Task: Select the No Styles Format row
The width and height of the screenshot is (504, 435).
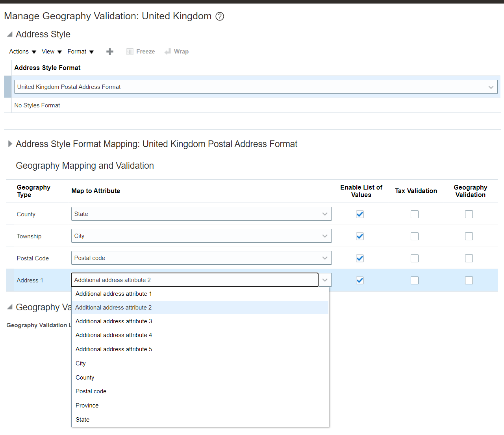Action: (252, 105)
